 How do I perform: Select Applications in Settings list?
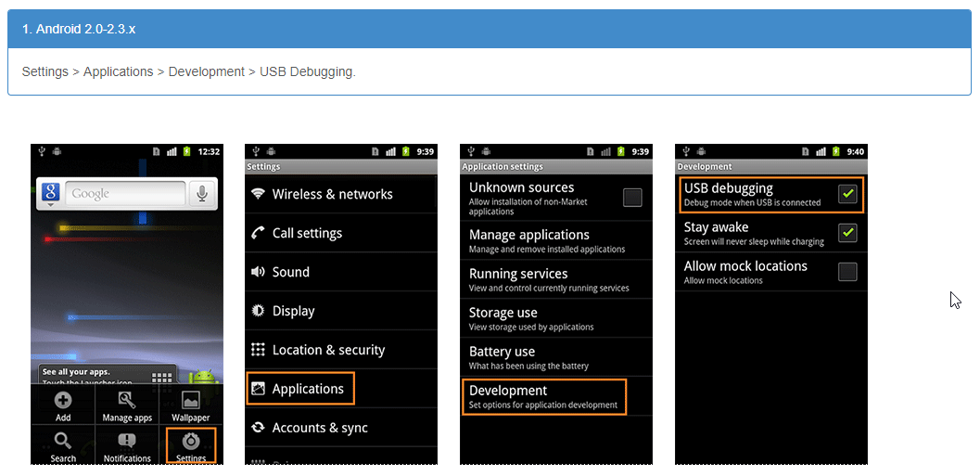[300, 389]
